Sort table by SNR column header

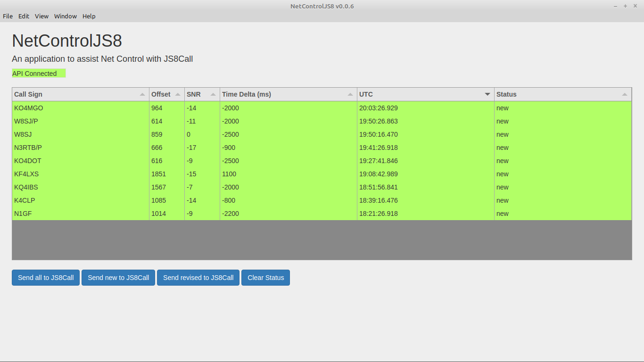[x=202, y=94]
